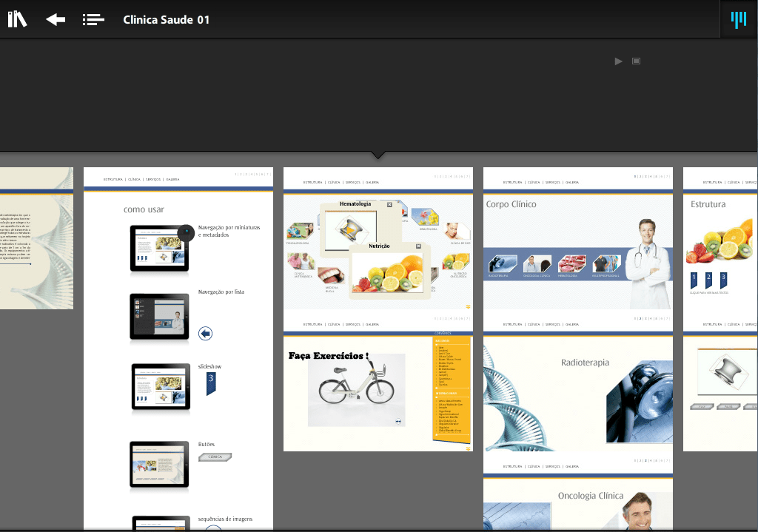
Task: Click bookmark 2 on the Estrutura page
Action: pos(708,280)
